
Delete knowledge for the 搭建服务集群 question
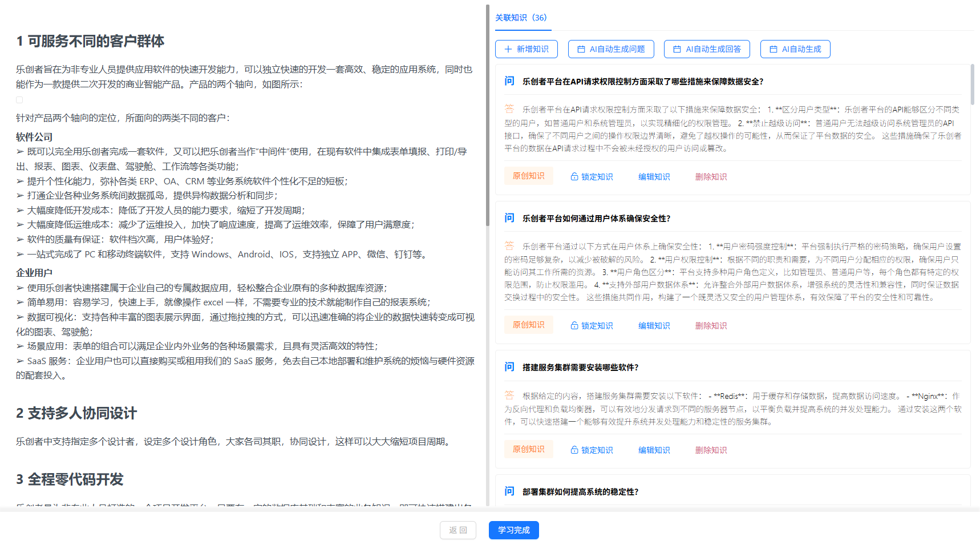[711, 450]
